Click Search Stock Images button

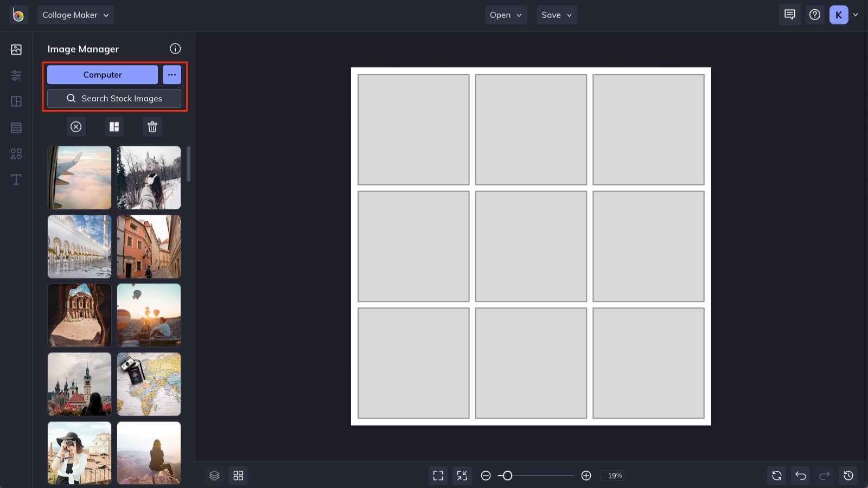pyautogui.click(x=114, y=98)
